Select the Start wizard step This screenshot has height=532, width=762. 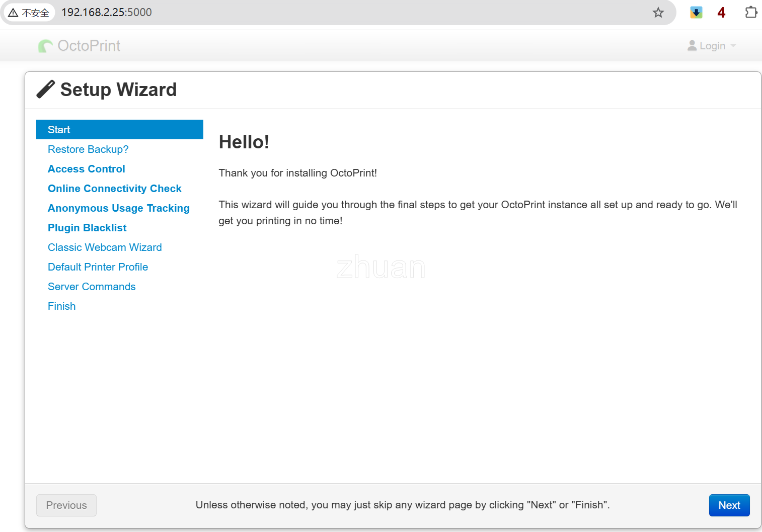[x=120, y=130]
